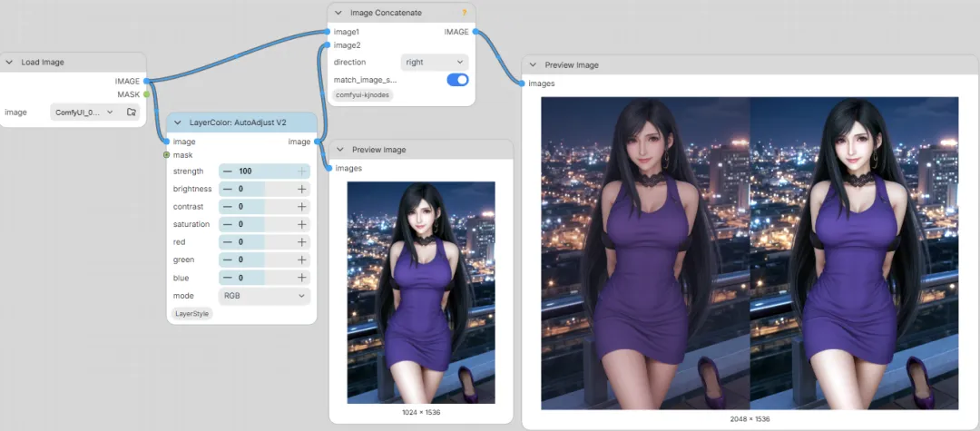Click the 2048 × 1536 size label
Screen dimensions: 980x431
(750, 419)
